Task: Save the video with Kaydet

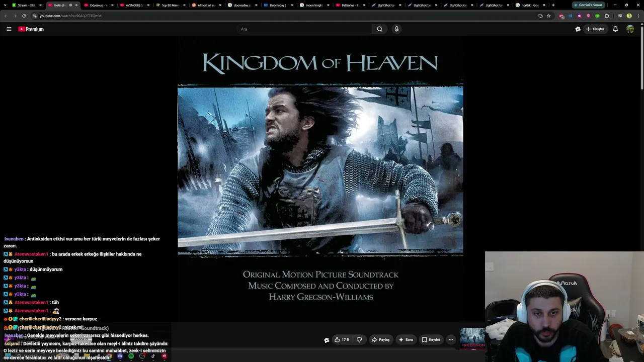Action: (431, 340)
